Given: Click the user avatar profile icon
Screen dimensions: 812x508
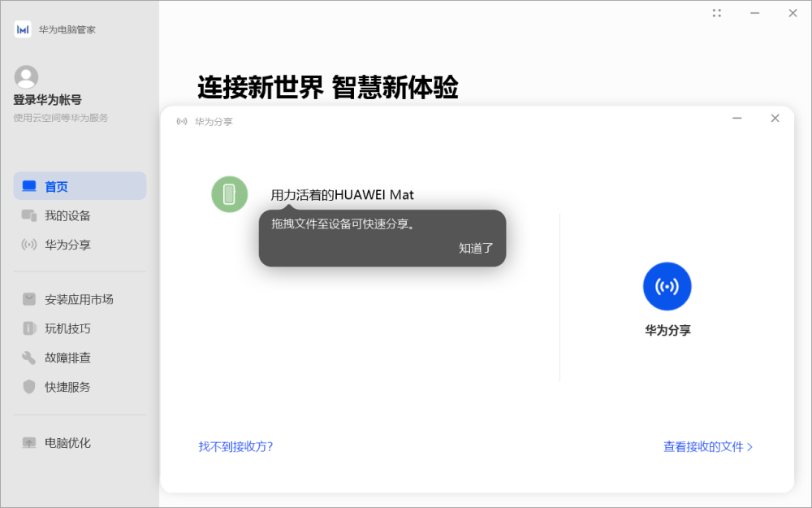Looking at the screenshot, I should (26, 77).
